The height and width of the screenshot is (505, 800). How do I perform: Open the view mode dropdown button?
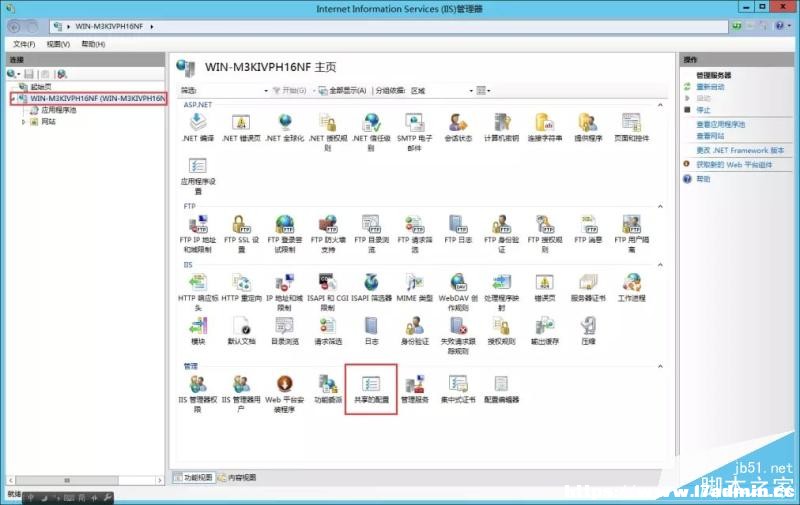(483, 91)
